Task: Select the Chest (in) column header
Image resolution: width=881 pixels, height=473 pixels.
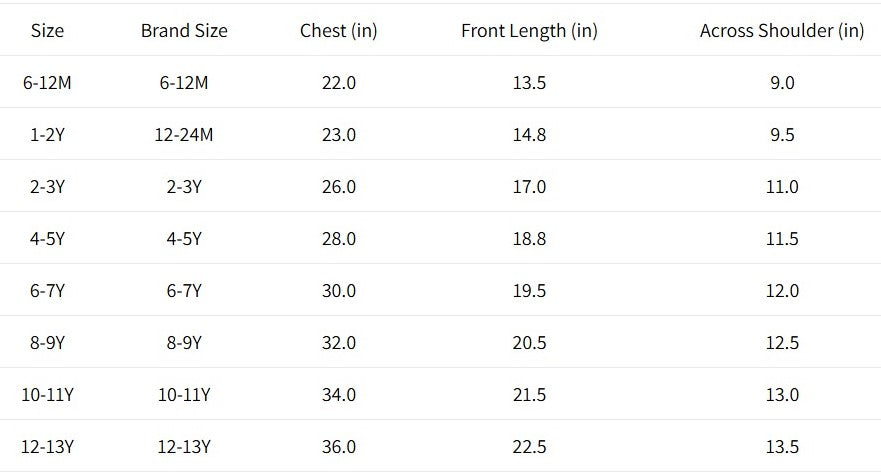Action: pos(338,31)
